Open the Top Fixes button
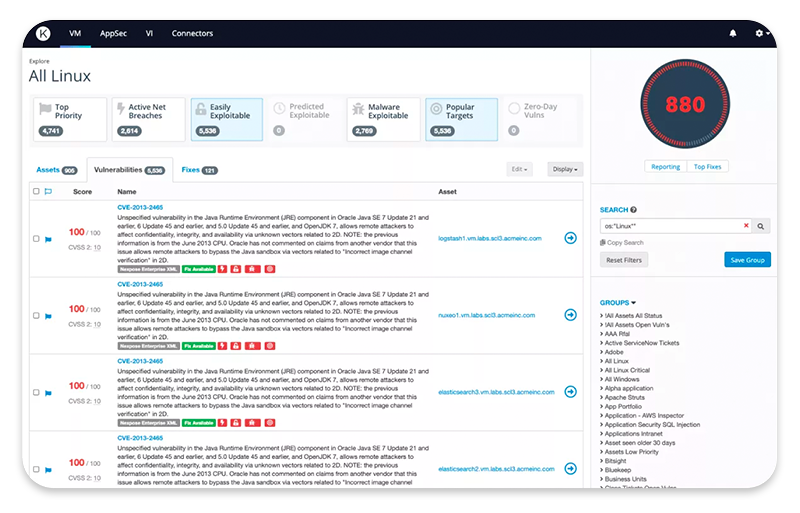Screen dimensions: 800x513 pos(708,167)
